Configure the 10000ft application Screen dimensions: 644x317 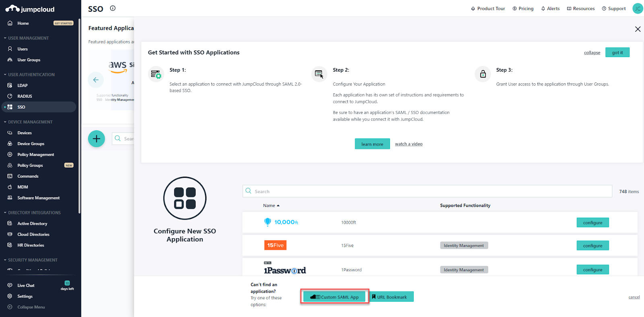coord(593,222)
